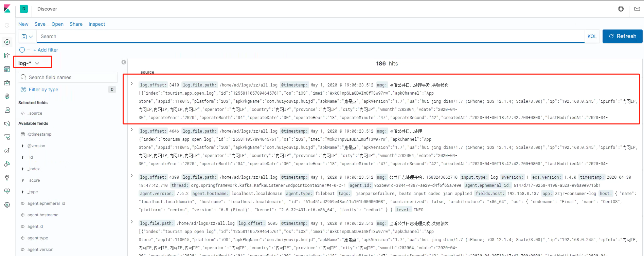Click the Kibana logo
The height and width of the screenshot is (256, 644).
tap(7, 9)
